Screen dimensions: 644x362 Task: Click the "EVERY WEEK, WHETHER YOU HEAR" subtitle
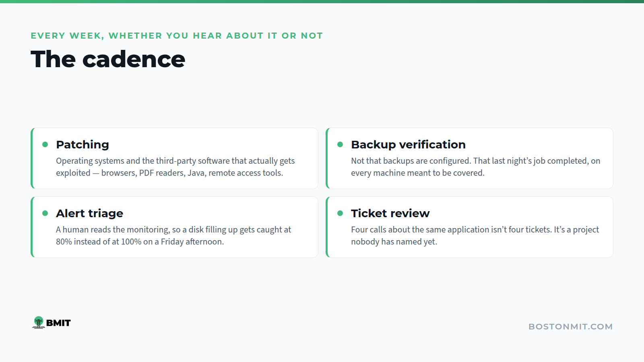click(126, 36)
